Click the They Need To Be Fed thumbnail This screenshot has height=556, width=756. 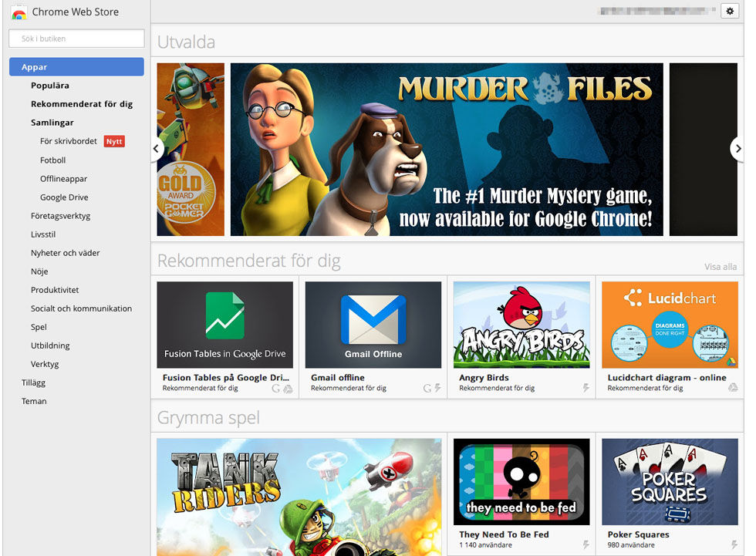pos(521,481)
